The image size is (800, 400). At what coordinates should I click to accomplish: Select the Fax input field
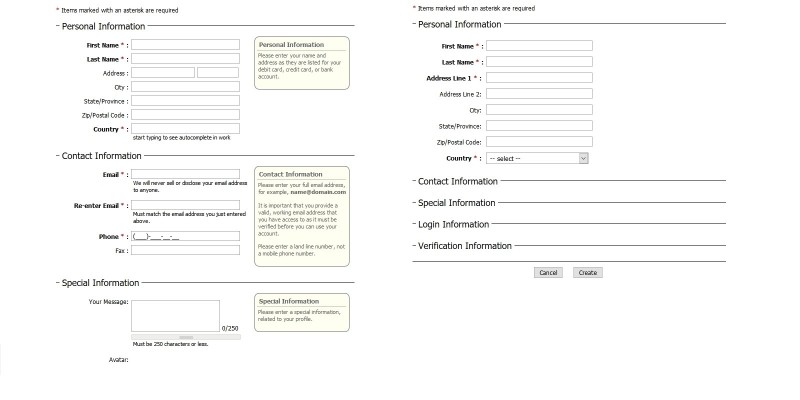(185, 250)
